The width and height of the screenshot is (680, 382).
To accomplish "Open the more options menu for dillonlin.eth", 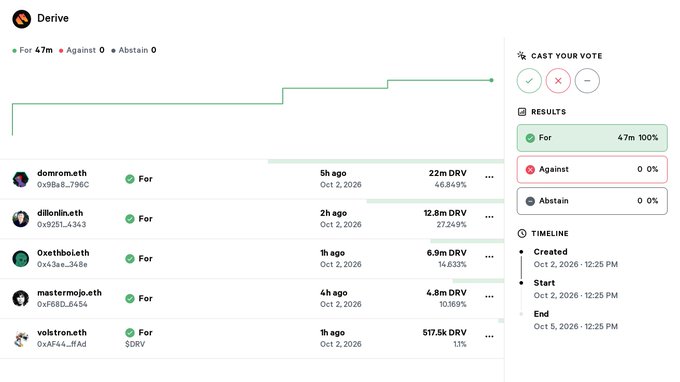I will pyautogui.click(x=489, y=217).
